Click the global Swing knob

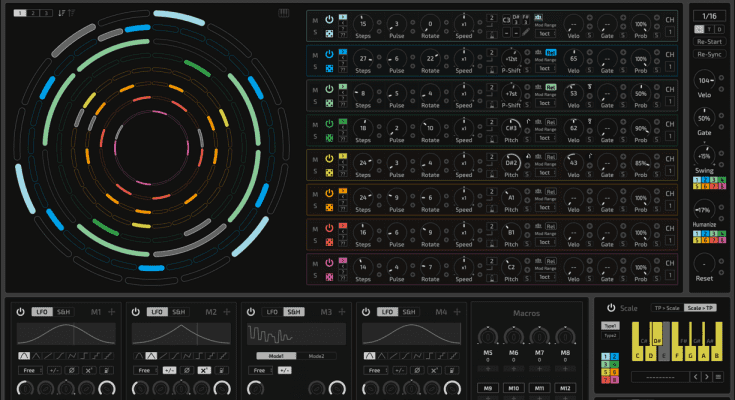click(x=705, y=158)
